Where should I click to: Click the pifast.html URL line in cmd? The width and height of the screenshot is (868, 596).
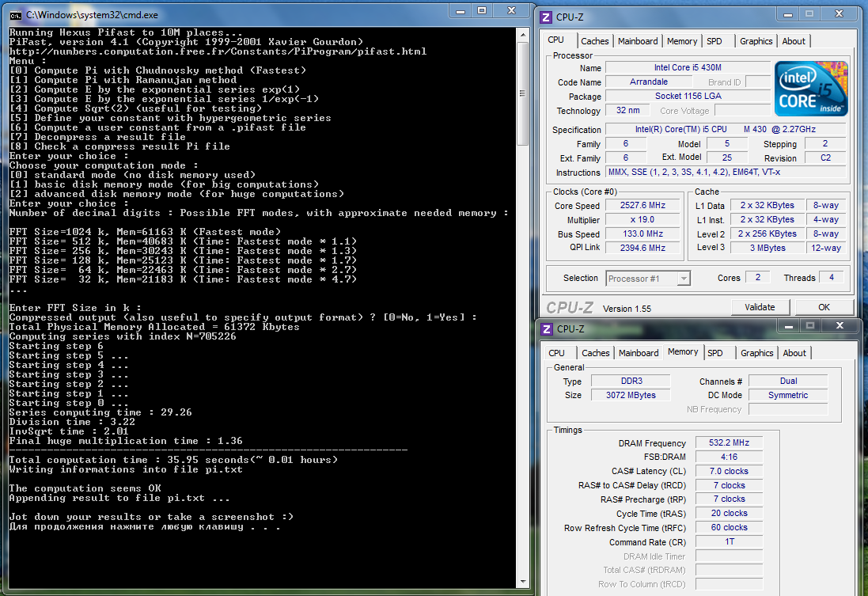pos(218,51)
